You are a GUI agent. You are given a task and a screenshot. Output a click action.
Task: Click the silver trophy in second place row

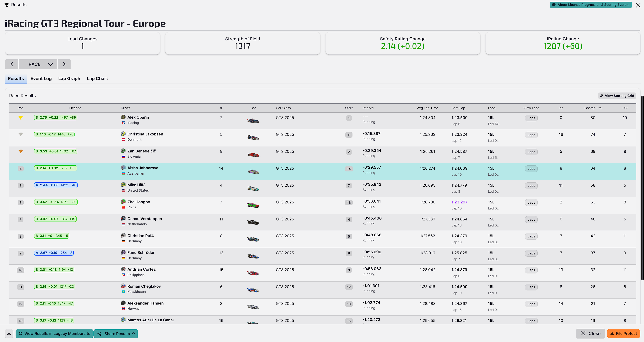click(x=21, y=135)
